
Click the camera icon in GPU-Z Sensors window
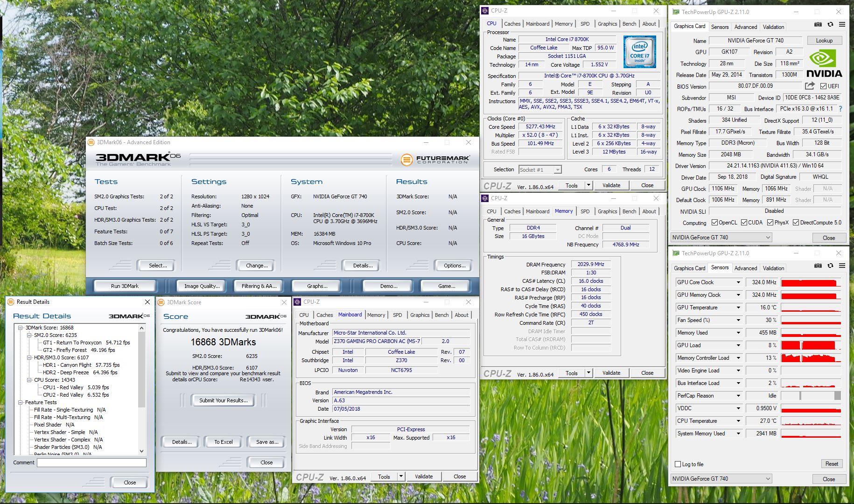(818, 266)
